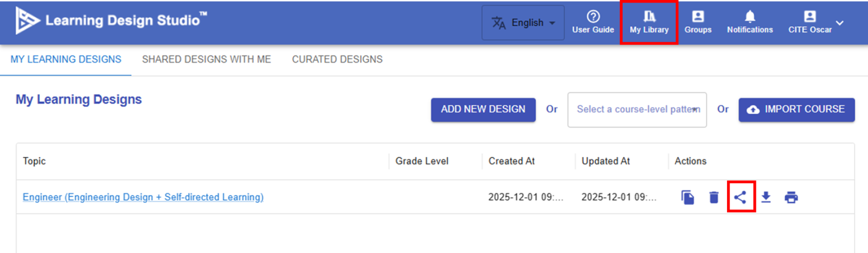Click the Add New Design button
This screenshot has width=868, height=253.
click(x=483, y=109)
